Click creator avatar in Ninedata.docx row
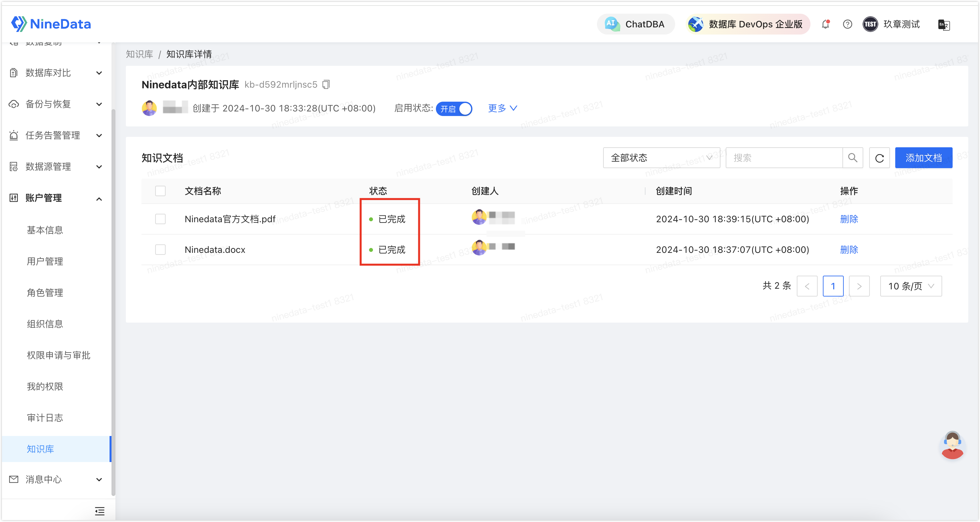Image resolution: width=980 pixels, height=522 pixels. tap(479, 248)
